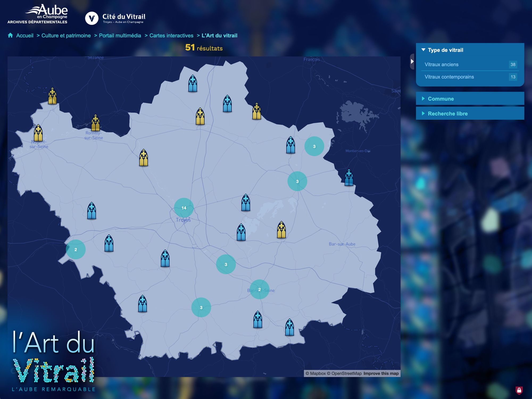Click the Cité du Vitrail logo
Screen dimensions: 532x399
115,18
